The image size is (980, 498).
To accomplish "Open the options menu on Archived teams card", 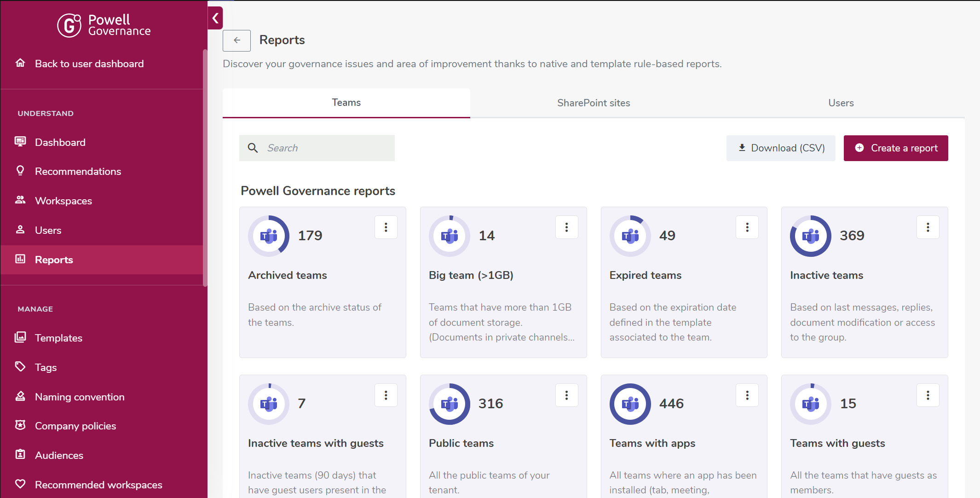I will [386, 227].
